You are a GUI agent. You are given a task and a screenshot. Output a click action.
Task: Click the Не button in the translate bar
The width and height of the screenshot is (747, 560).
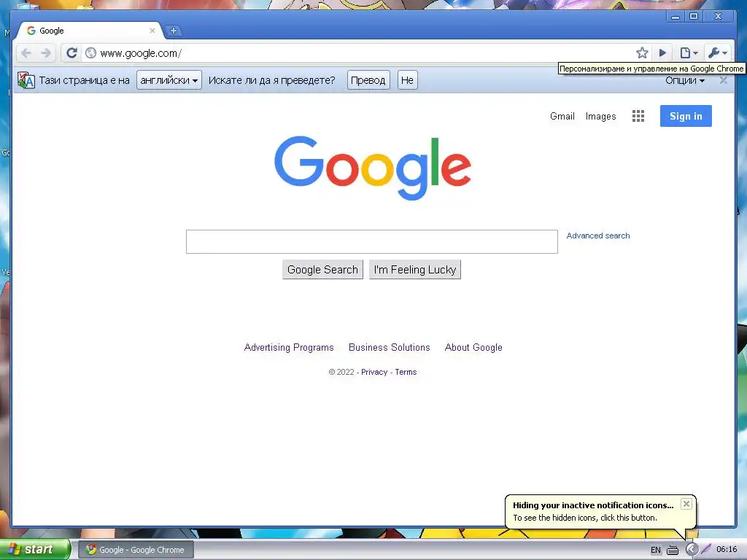407,80
